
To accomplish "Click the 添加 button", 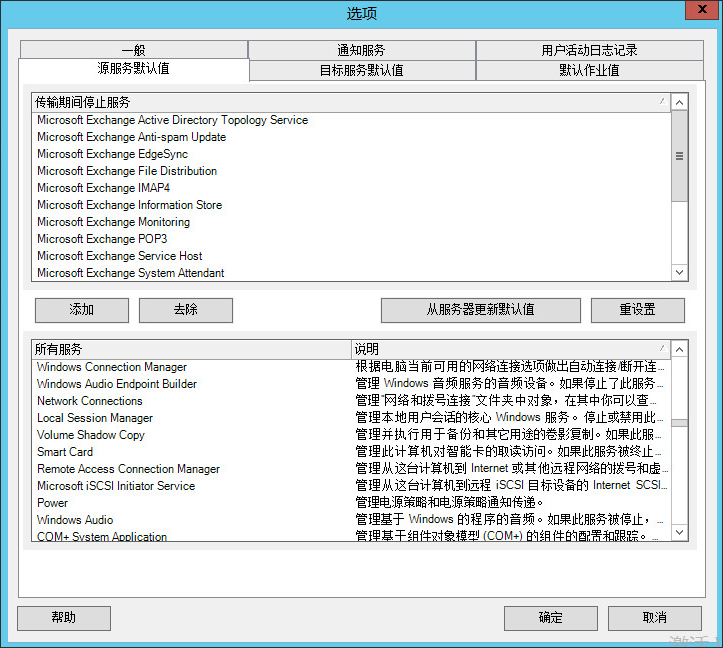I will (x=81, y=310).
